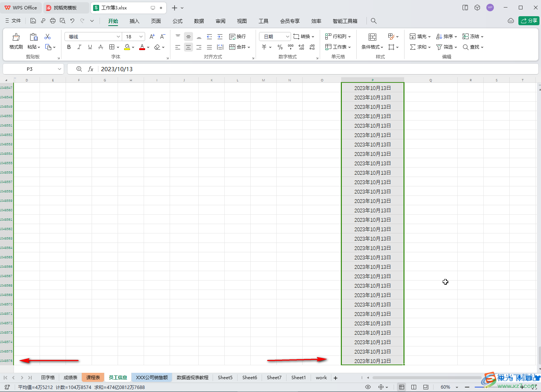Click the Paste (粘贴) clipboard icon
This screenshot has width=541, height=392.
34,37
